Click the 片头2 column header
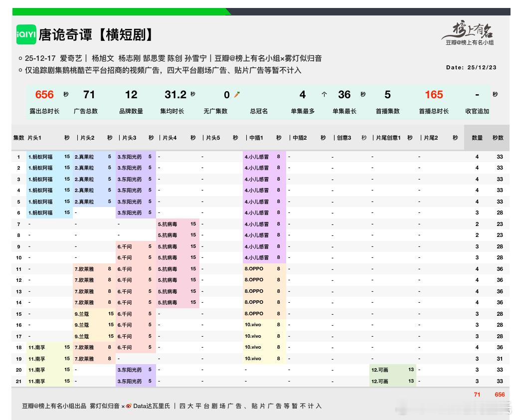517x420 pixels. tap(87, 138)
